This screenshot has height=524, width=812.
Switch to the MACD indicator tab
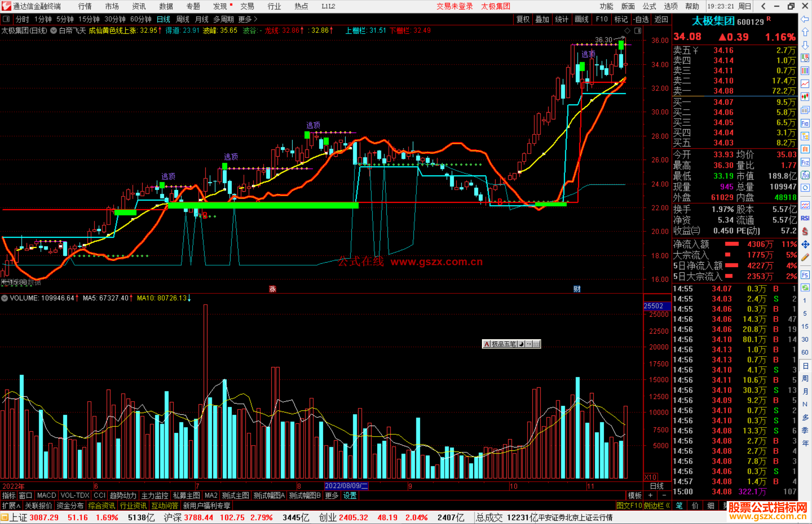[46, 495]
